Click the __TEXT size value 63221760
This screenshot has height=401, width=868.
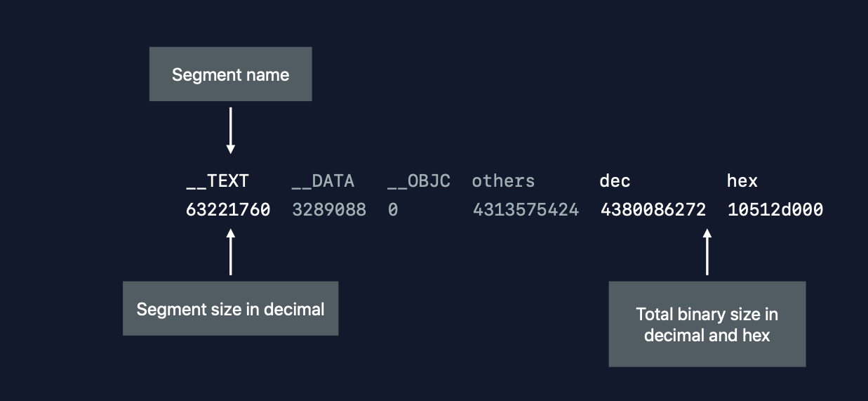pos(228,209)
